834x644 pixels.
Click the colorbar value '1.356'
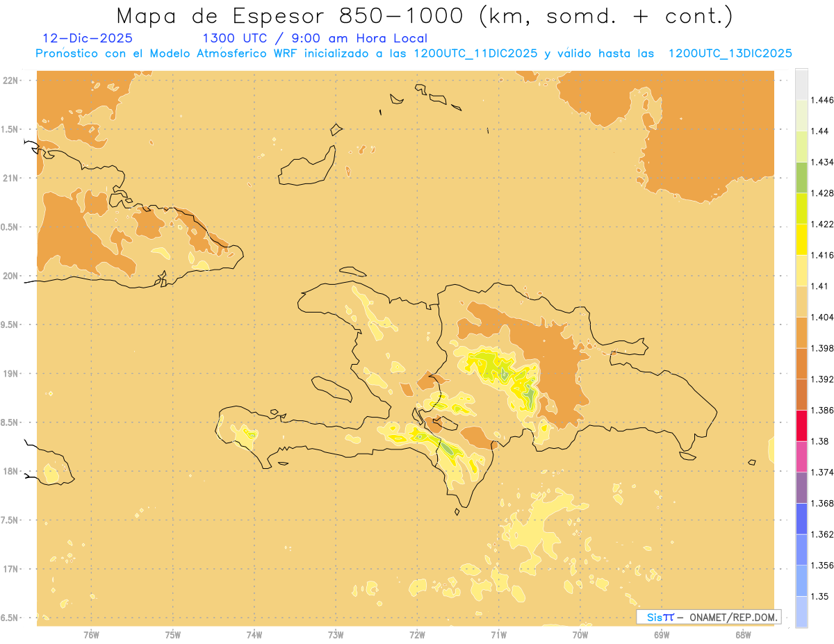click(823, 565)
